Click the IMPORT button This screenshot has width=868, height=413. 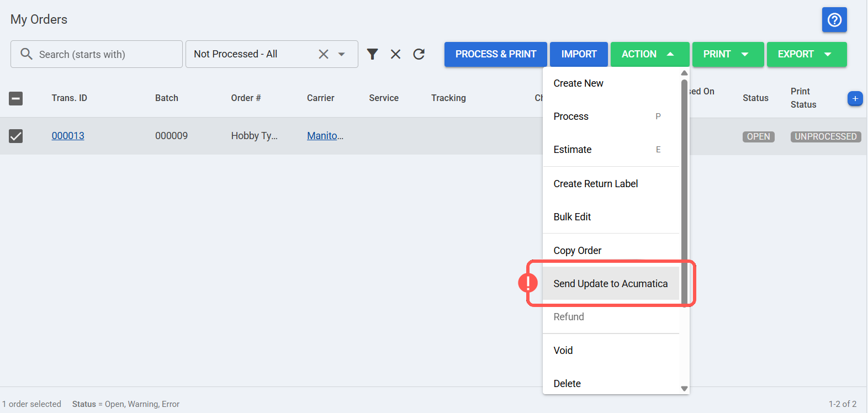[579, 54]
